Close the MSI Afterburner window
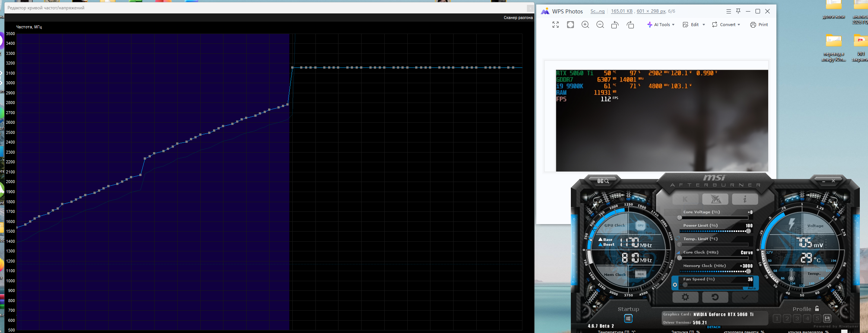The image size is (868, 333). [x=833, y=181]
